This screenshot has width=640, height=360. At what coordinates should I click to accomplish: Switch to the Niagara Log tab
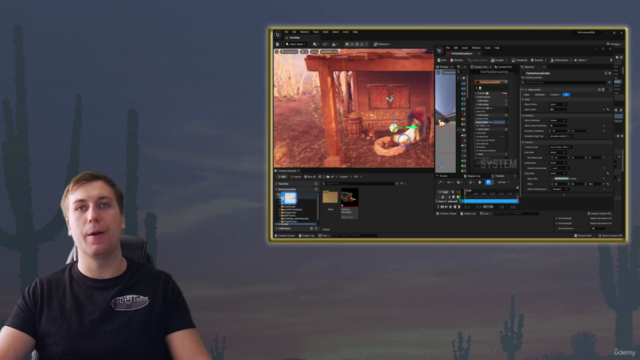click(473, 176)
